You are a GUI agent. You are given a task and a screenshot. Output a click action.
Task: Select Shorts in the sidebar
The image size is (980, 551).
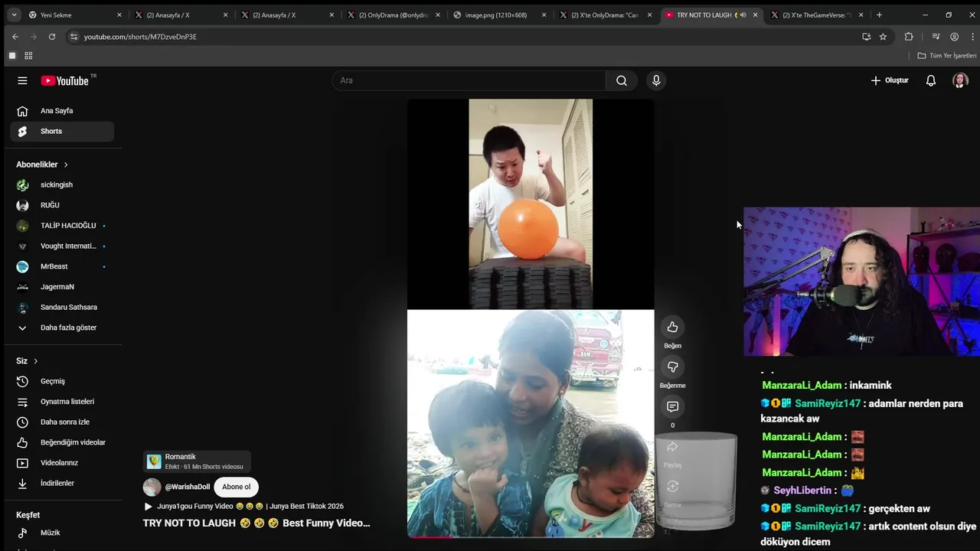[x=62, y=132]
